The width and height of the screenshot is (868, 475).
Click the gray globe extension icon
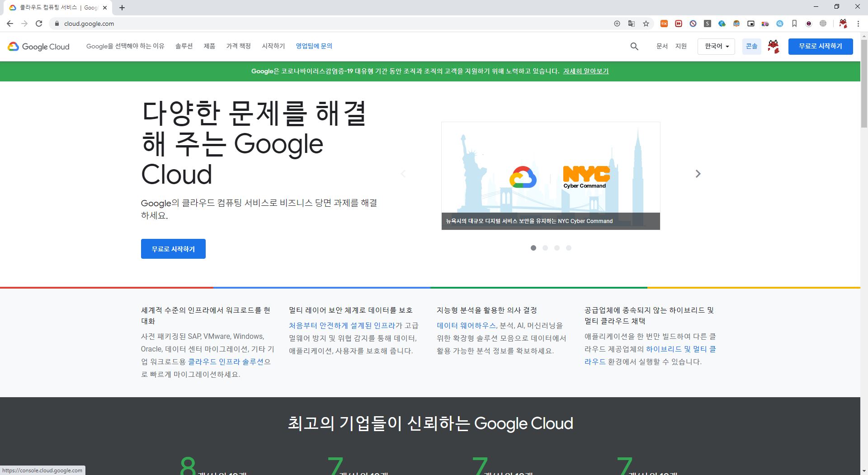[823, 24]
